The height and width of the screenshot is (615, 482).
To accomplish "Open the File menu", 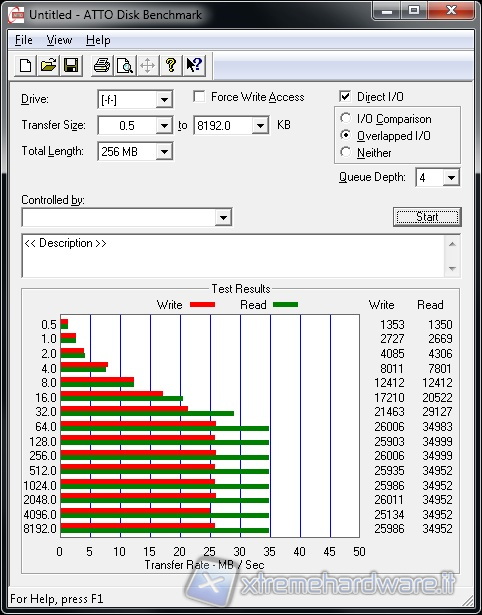I will pyautogui.click(x=24, y=40).
